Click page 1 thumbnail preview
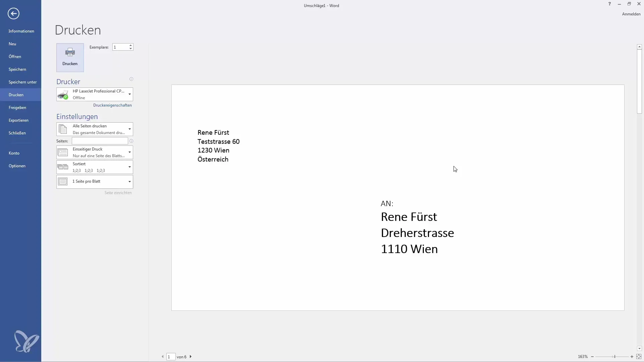Screen dimensions: 644x362 click(397, 197)
